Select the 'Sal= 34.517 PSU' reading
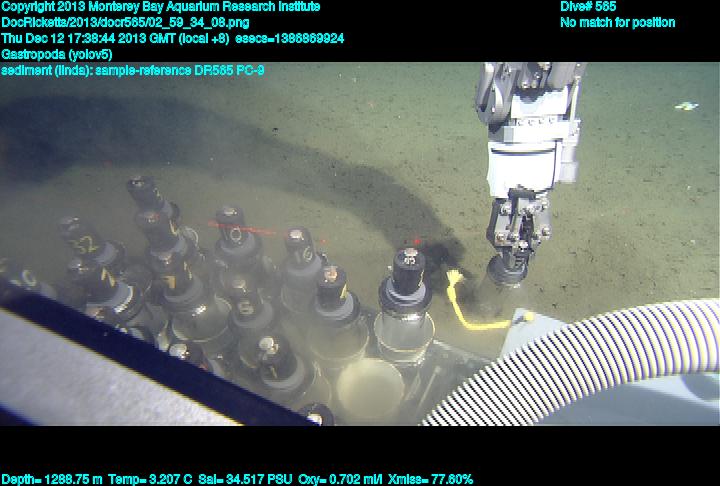The image size is (720, 486). tap(245, 480)
